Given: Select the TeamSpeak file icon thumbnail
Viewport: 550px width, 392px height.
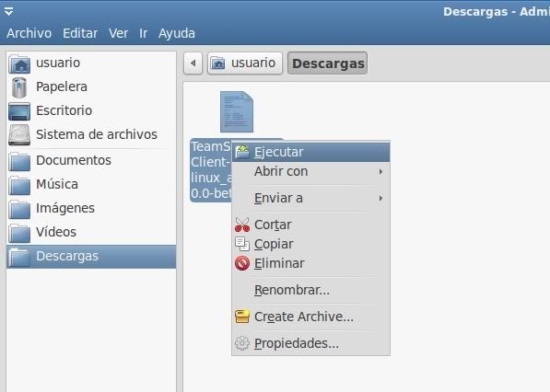Looking at the screenshot, I should (237, 112).
